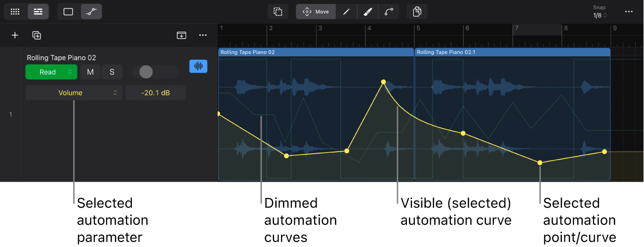
Task: Open the Read automation mode dropdown
Action: point(51,72)
